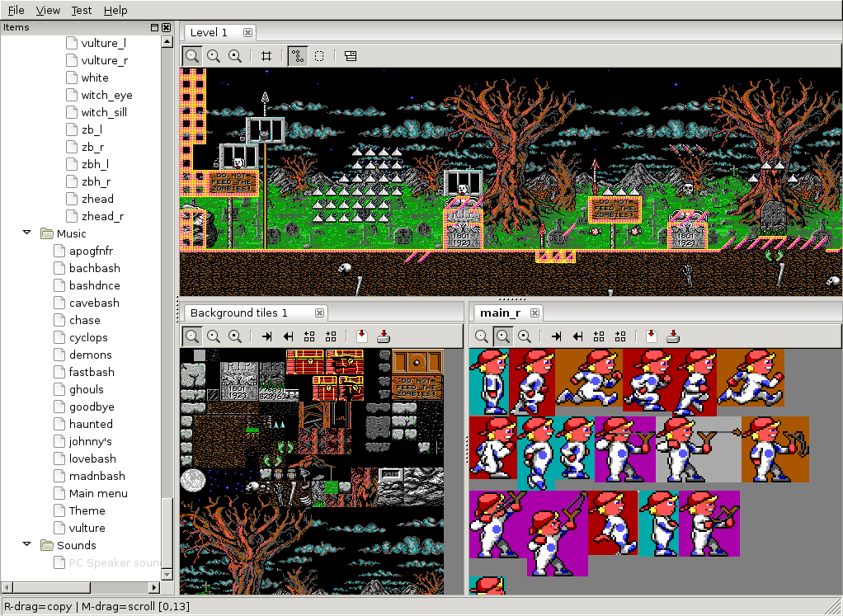Screen dimensions: 843x616
Task: Open the Test menu
Action: 82,10
